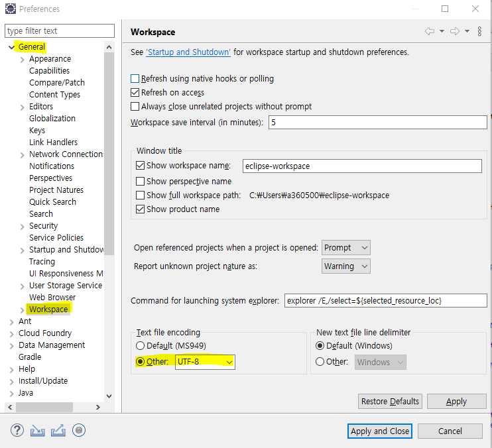
Task: Select Keys in the tree
Action: (x=37, y=131)
